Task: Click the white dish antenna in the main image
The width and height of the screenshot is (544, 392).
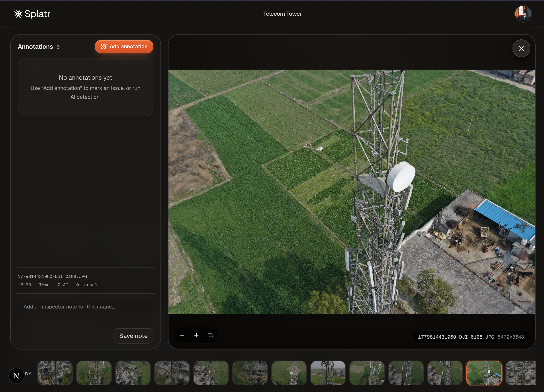Action: 401,177
